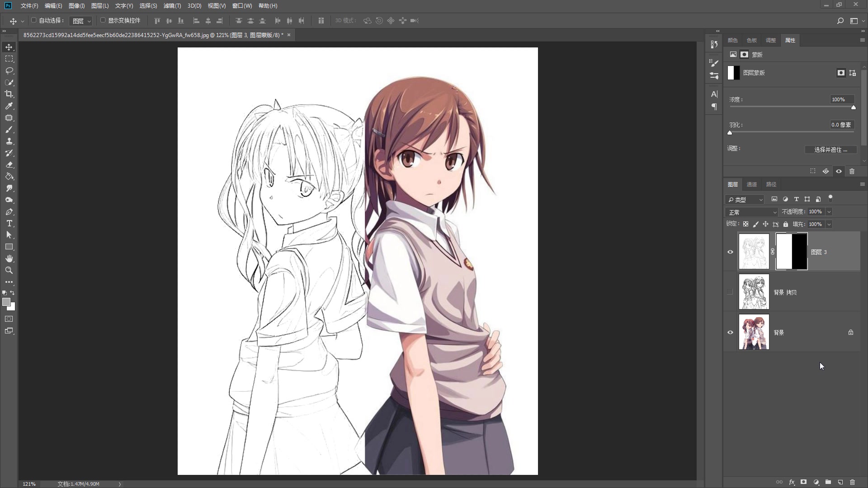Open the blend mode 正常 dropdown
Image resolution: width=868 pixels, height=488 pixels.
(752, 212)
